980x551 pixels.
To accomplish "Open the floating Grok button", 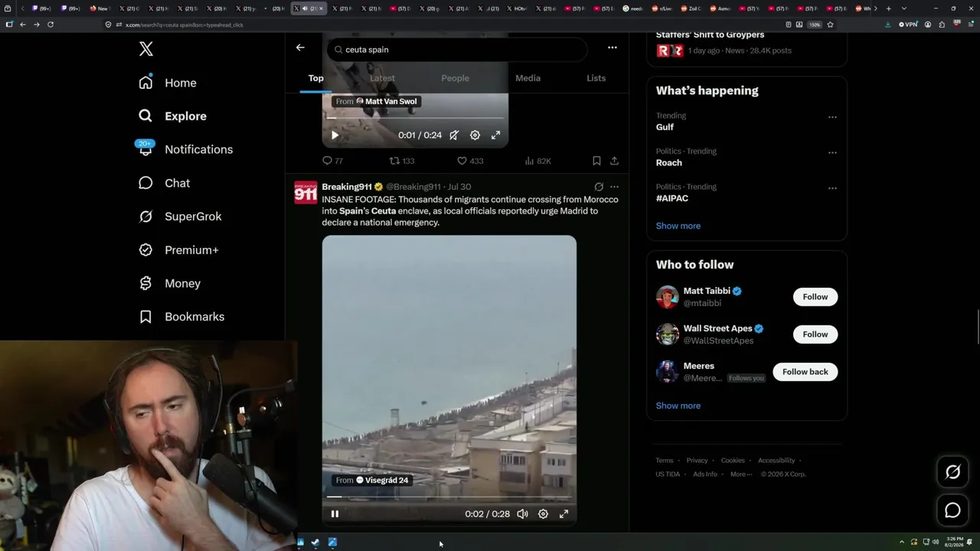I will coord(952,472).
